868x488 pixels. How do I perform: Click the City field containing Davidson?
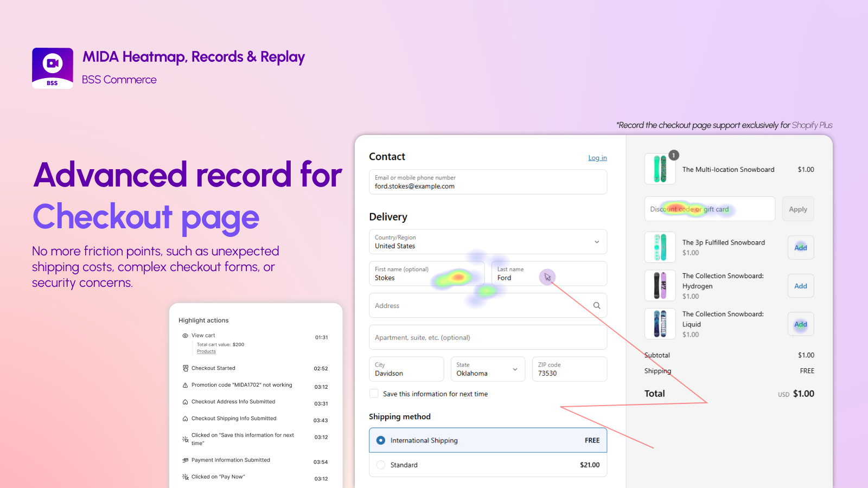coord(406,369)
